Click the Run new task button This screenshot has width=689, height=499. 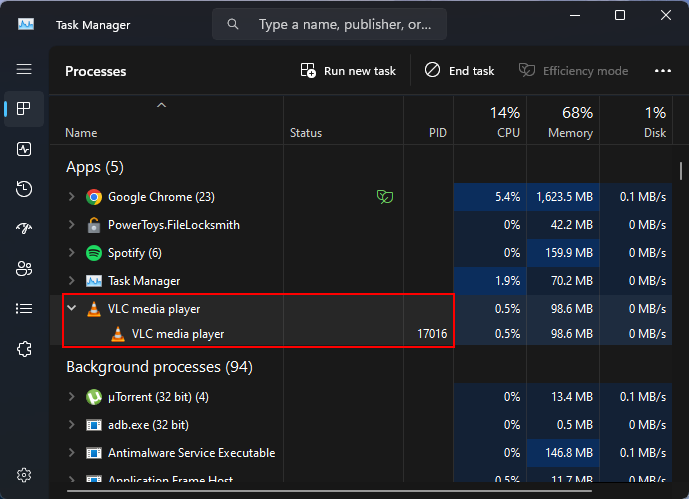pyautogui.click(x=348, y=71)
